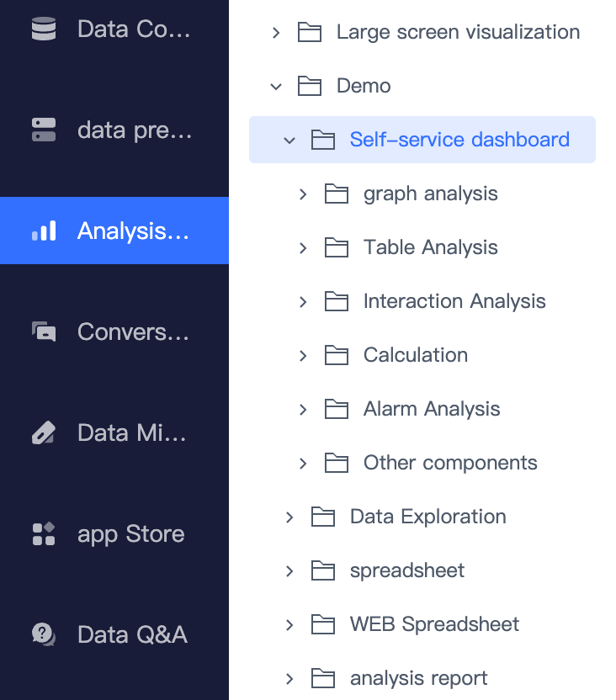Screen dimensions: 616x700
Task: Collapse the Demo folder
Action: [275, 85]
